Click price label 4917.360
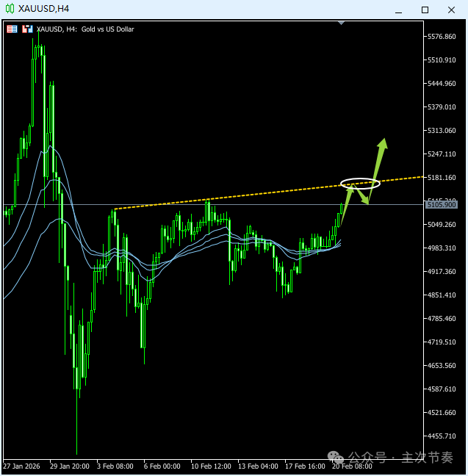The image size is (468, 476). pyautogui.click(x=442, y=272)
